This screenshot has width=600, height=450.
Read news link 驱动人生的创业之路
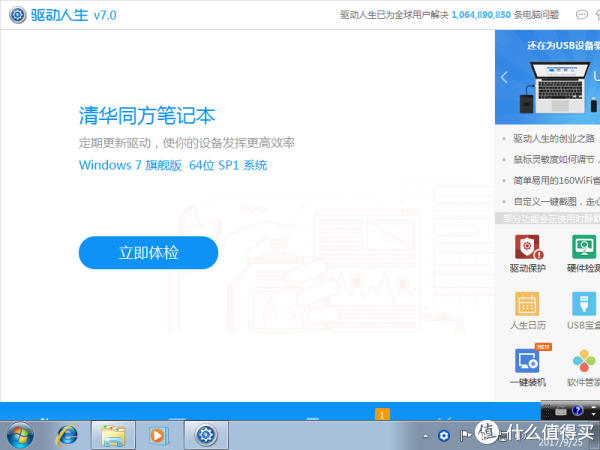tap(554, 139)
